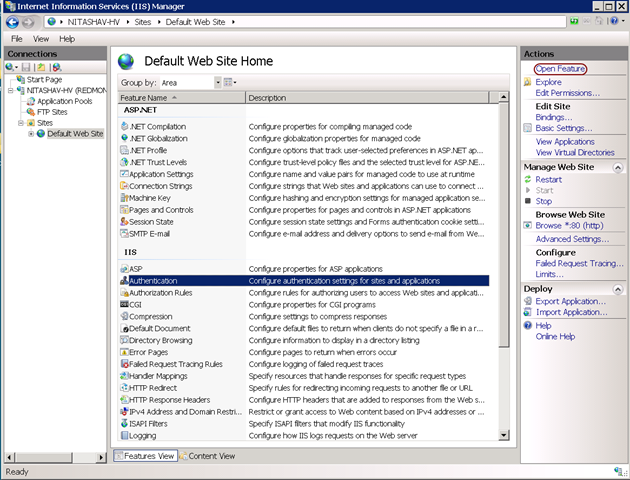Restart the web site

tap(548, 180)
